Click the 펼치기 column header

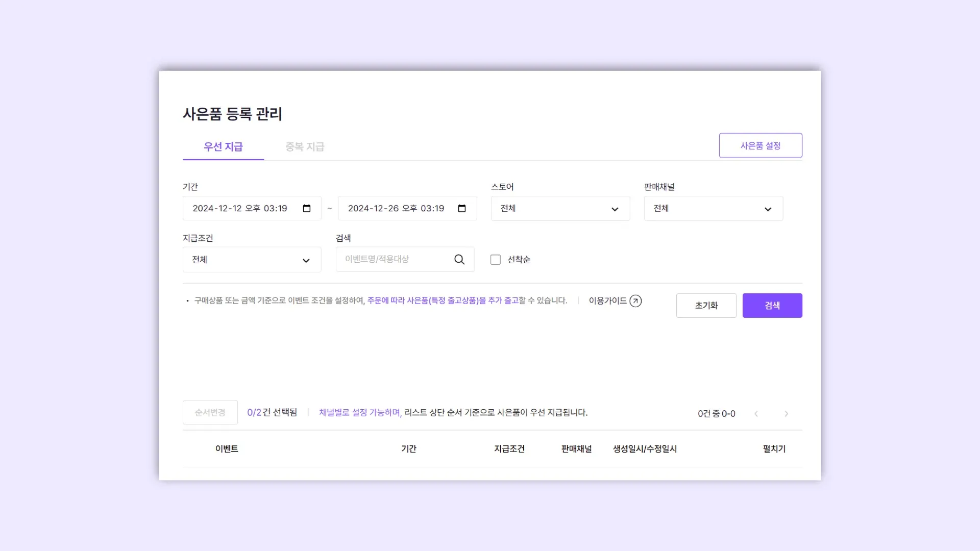click(x=774, y=449)
